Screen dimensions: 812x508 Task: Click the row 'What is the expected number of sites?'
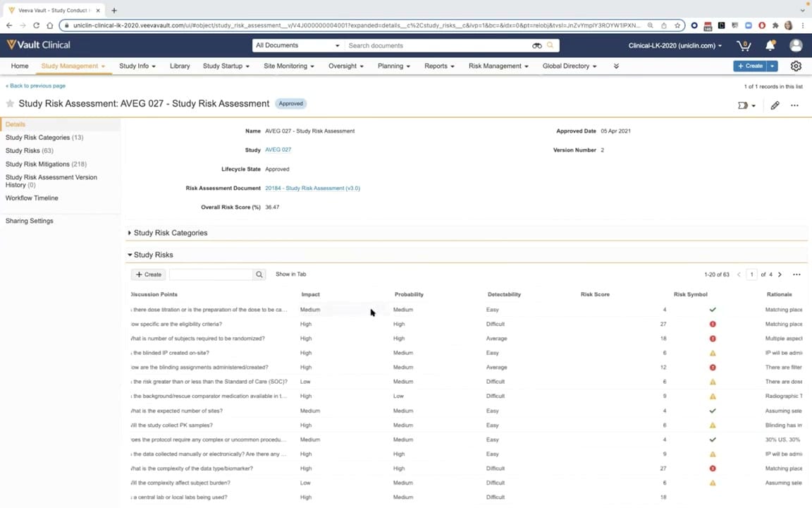[x=466, y=411]
